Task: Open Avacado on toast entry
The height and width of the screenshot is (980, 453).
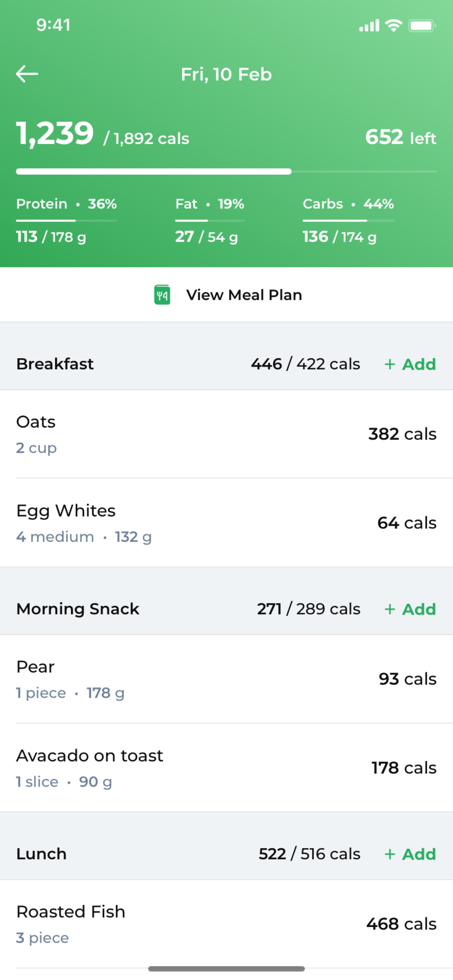Action: pyautogui.click(x=226, y=768)
